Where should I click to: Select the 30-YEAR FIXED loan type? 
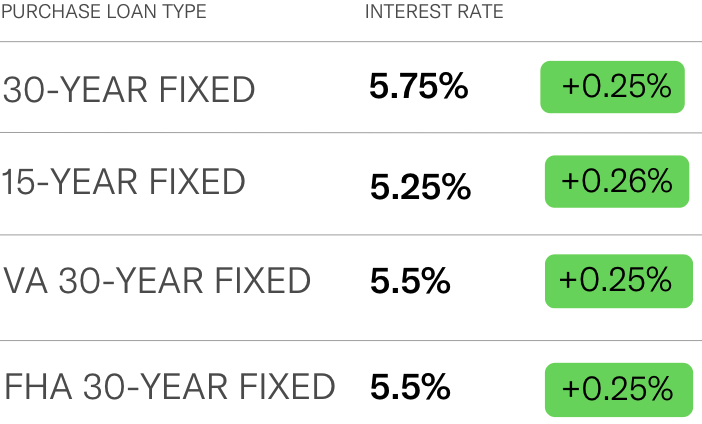point(129,90)
